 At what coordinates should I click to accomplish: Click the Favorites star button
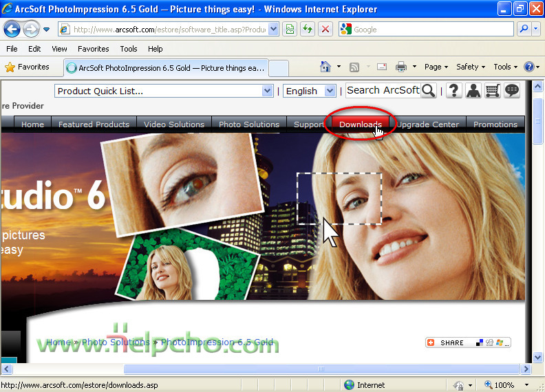pos(27,67)
